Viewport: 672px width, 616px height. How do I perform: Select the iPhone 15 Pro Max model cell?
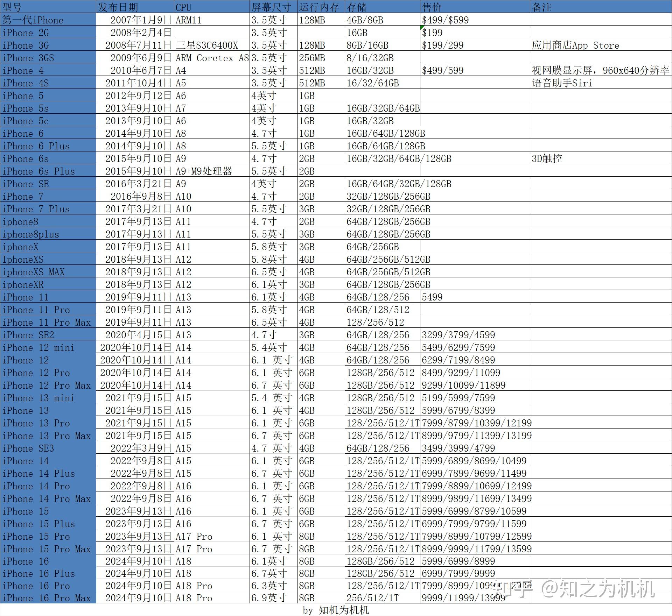pos(48,549)
